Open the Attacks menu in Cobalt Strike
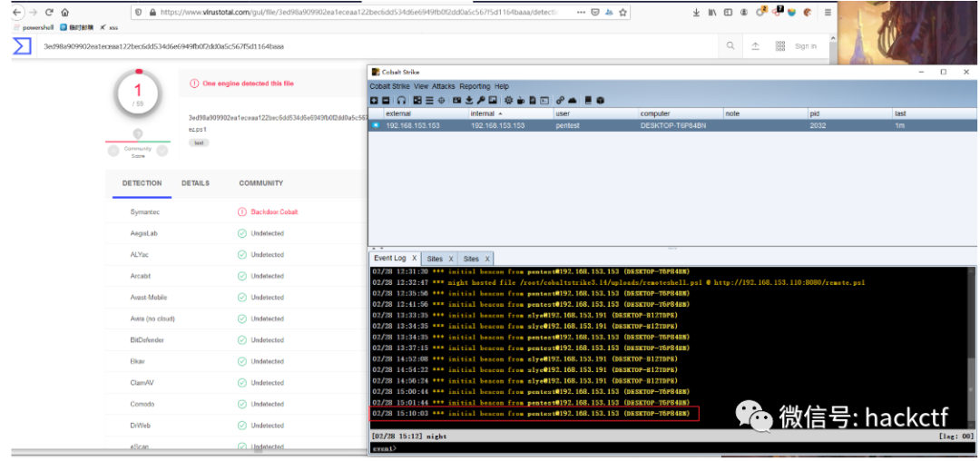The image size is (980, 461). click(443, 86)
